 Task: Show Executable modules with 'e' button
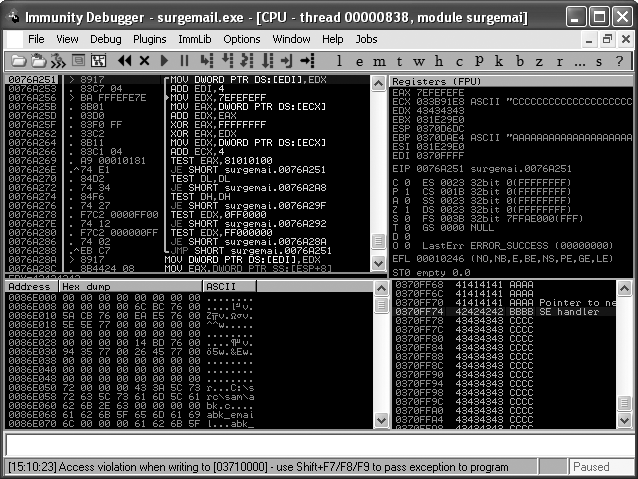[x=359, y=62]
